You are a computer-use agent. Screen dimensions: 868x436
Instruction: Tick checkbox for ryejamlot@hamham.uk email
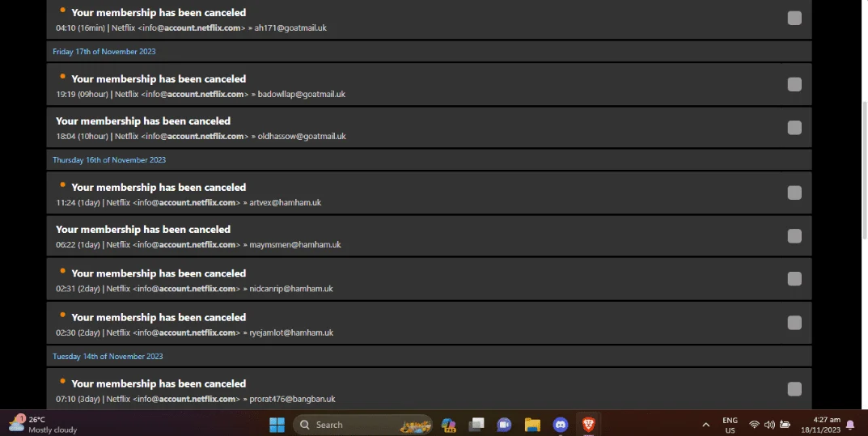794,323
